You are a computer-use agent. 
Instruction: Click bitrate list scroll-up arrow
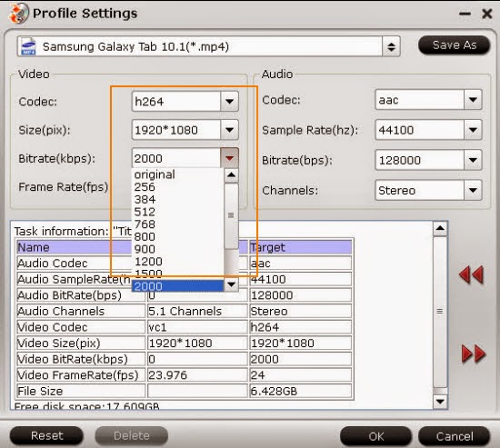coord(231,175)
